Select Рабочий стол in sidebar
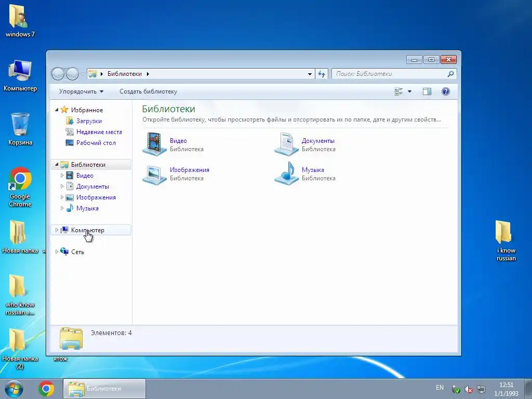Image resolution: width=532 pixels, height=399 pixels. point(96,142)
